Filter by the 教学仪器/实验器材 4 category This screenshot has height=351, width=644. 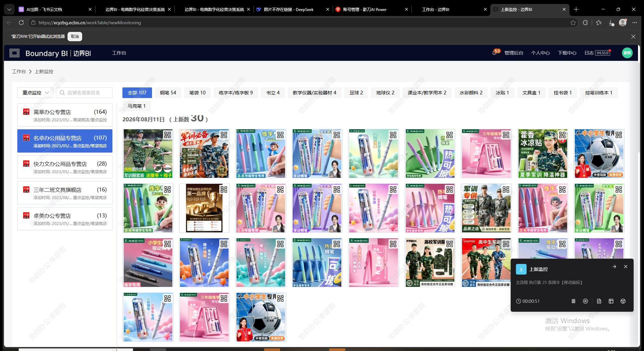(x=314, y=93)
